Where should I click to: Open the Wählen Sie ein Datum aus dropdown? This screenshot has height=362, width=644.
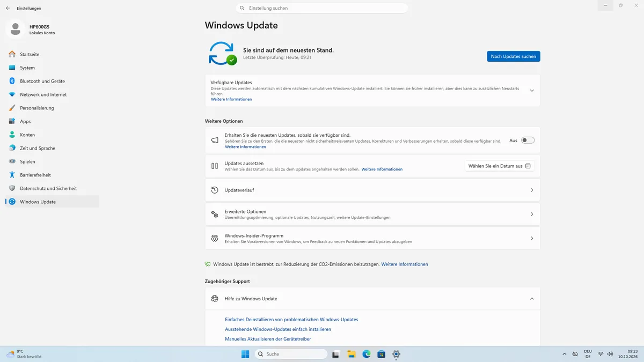pyautogui.click(x=499, y=166)
